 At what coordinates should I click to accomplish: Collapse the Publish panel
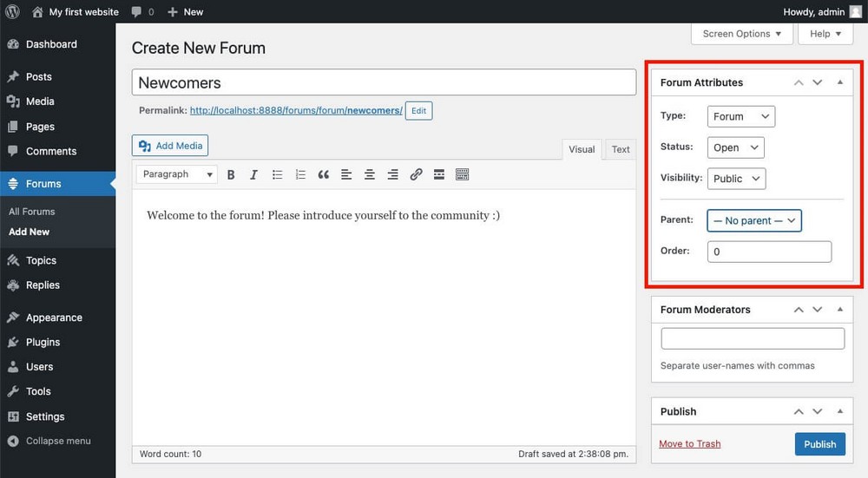[x=840, y=411]
